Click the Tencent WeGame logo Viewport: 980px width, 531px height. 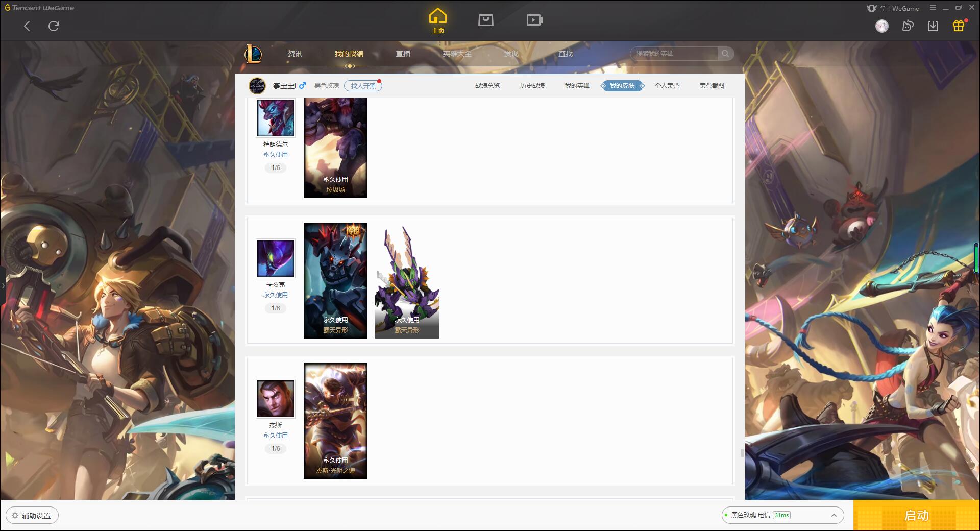[x=39, y=8]
